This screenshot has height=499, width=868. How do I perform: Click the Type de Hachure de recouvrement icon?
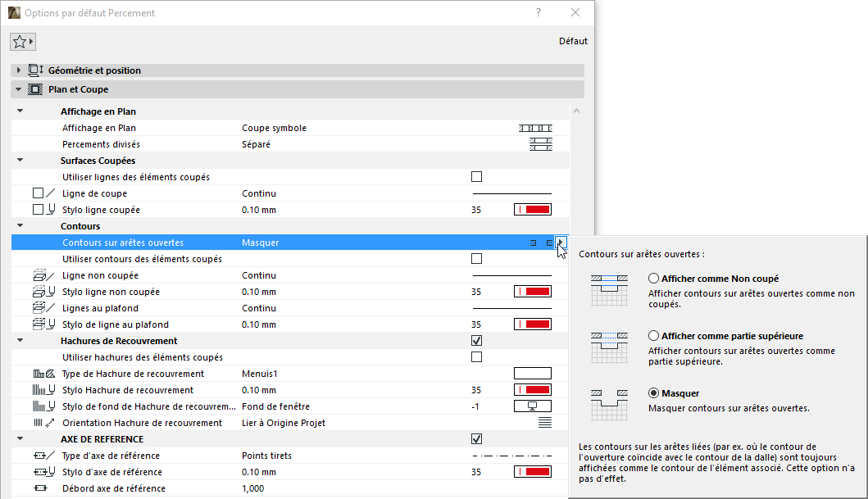[x=43, y=374]
